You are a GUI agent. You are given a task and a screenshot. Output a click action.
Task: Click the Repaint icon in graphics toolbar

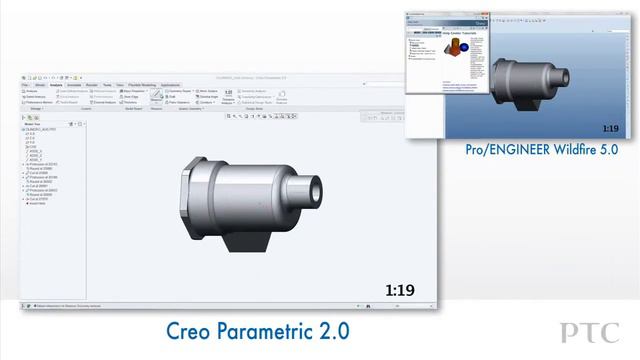click(247, 116)
